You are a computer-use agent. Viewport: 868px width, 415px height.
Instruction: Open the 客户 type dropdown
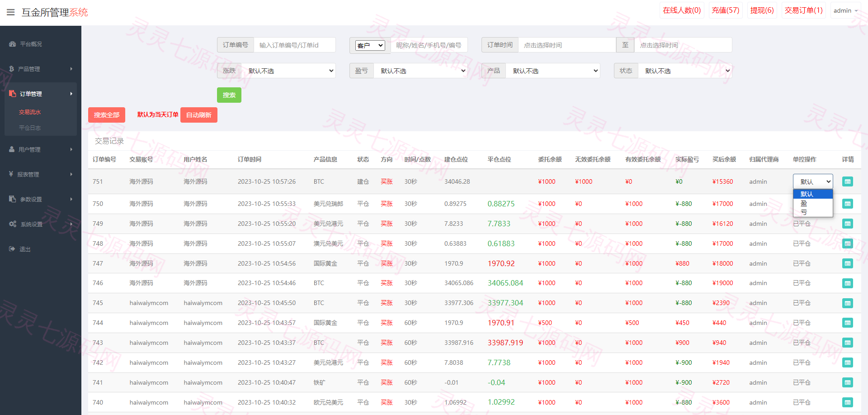pos(370,45)
